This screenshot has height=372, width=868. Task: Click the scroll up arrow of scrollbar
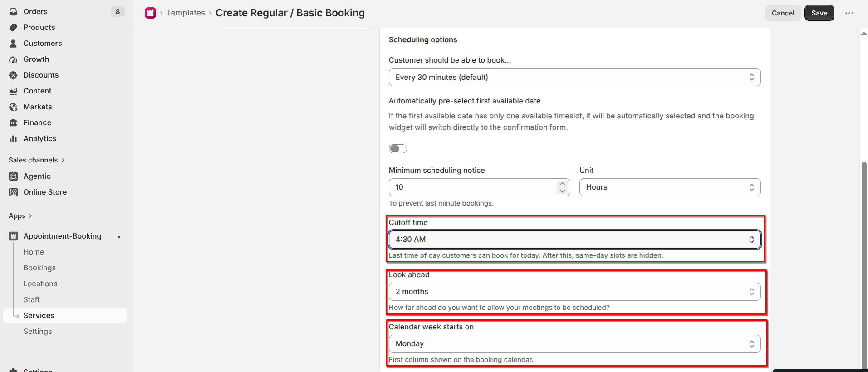click(x=864, y=33)
